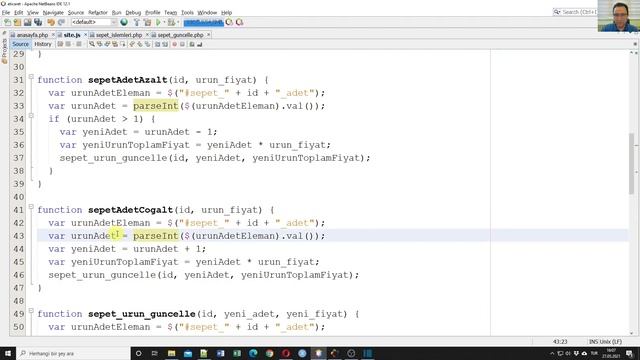Click the NetBeans Search box

pos(576,12)
